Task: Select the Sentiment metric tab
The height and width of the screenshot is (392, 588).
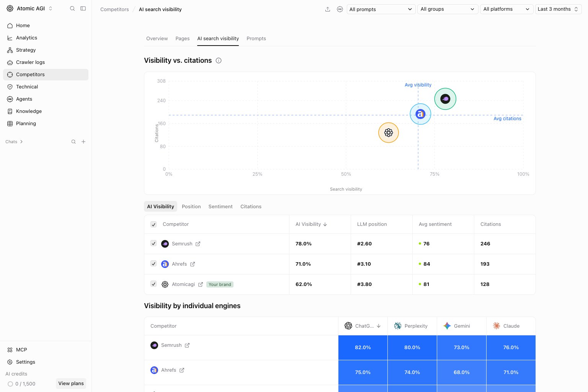Action: [220, 207]
